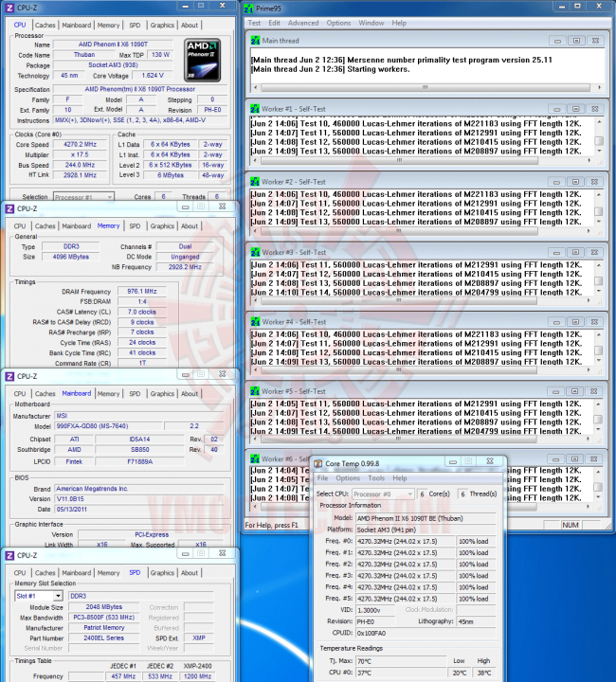Image resolution: width=616 pixels, height=682 pixels.
Task: Click the Core Temp Model AMD Phenom field
Action: click(426, 518)
